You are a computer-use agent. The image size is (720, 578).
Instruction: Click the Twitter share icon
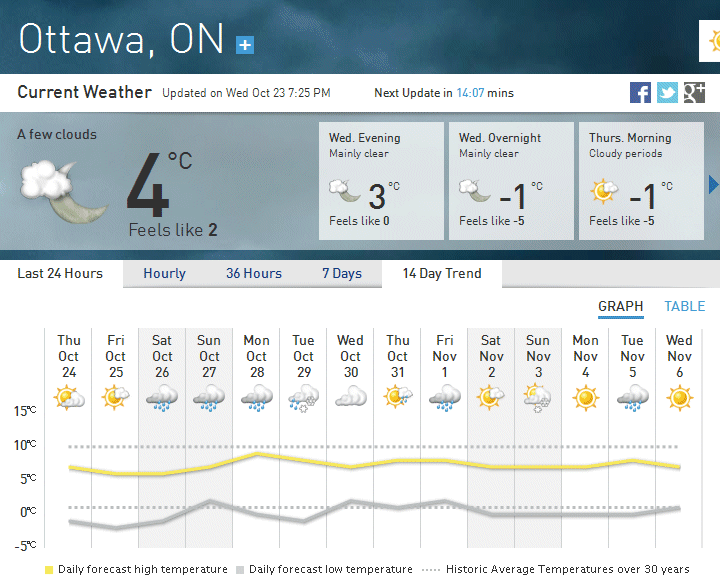(667, 93)
